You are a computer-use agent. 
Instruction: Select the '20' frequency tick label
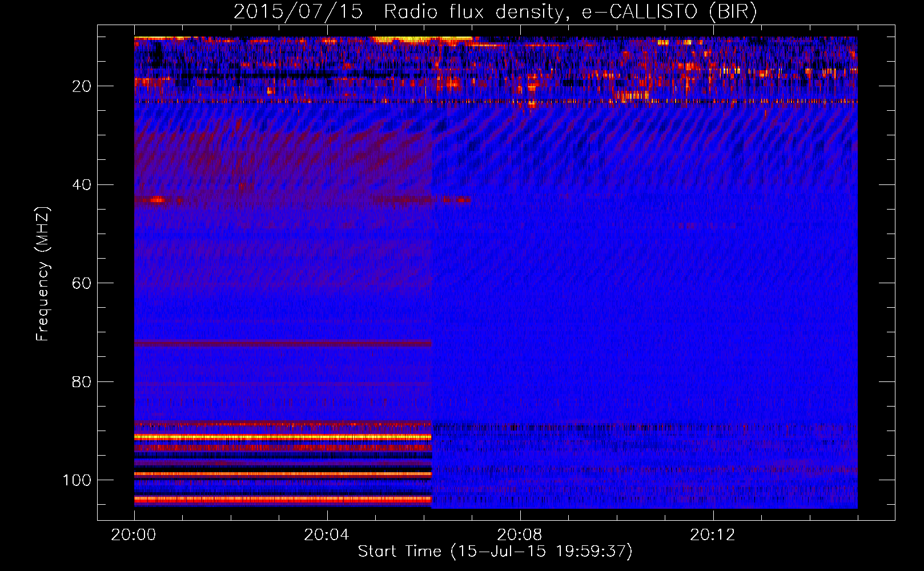(82, 86)
